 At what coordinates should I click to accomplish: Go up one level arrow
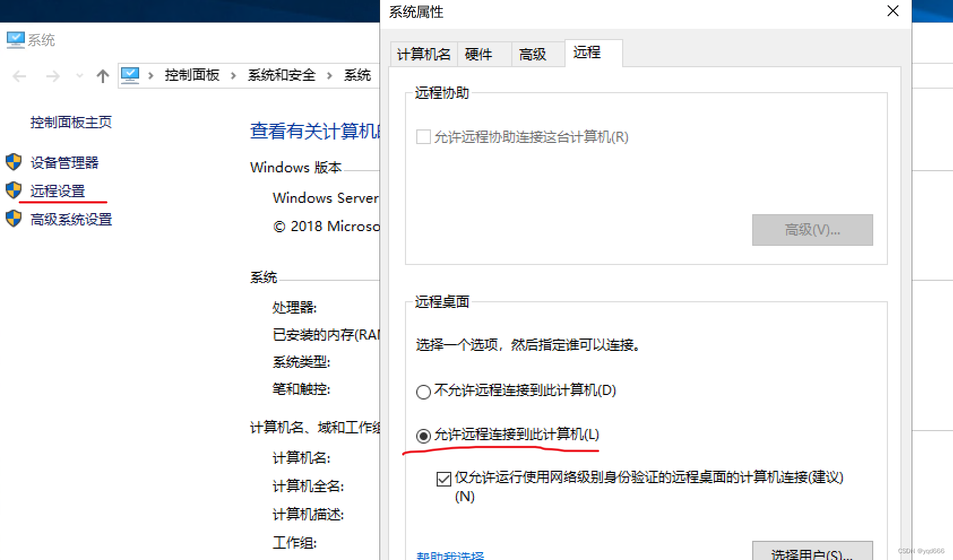point(102,76)
